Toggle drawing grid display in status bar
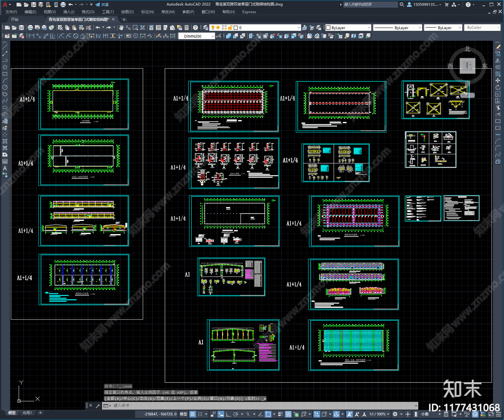Viewport: 504px width, 420px height. click(x=192, y=414)
